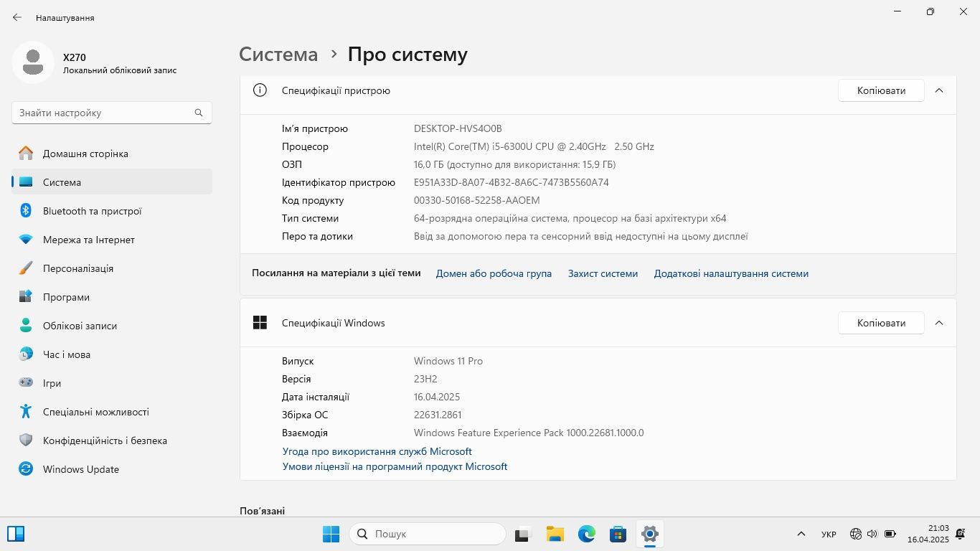Image resolution: width=980 pixels, height=551 pixels.
Task: Copy Windows specifications with Копіювати button
Action: [881, 323]
